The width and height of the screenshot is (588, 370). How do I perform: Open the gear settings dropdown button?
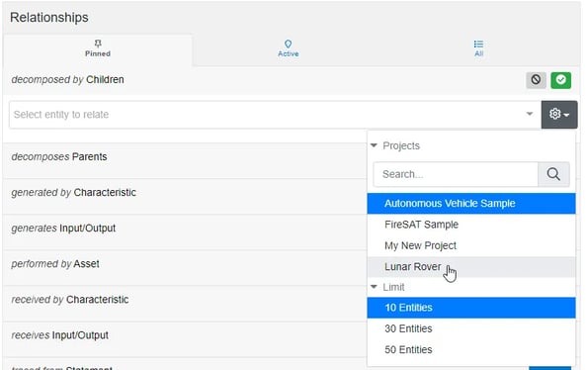click(559, 115)
